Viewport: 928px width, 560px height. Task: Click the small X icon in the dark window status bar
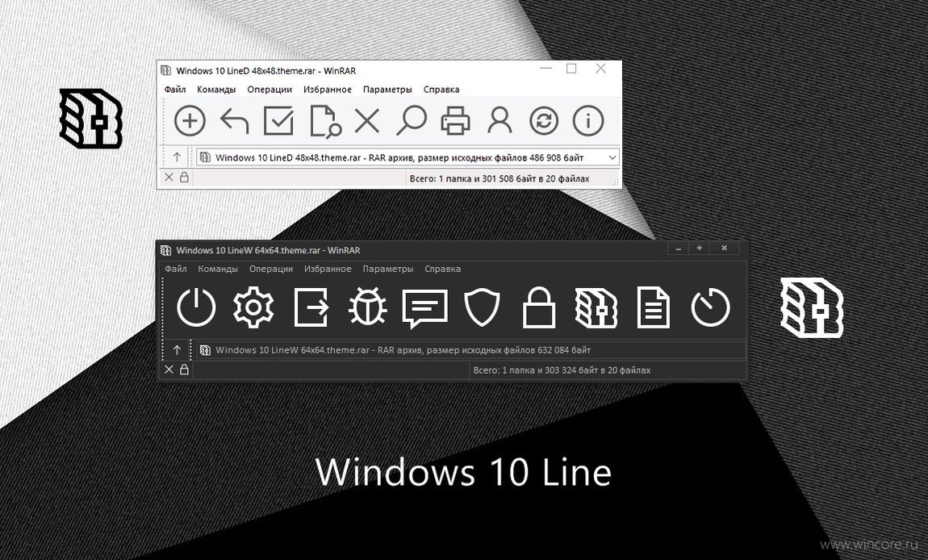[x=169, y=370]
